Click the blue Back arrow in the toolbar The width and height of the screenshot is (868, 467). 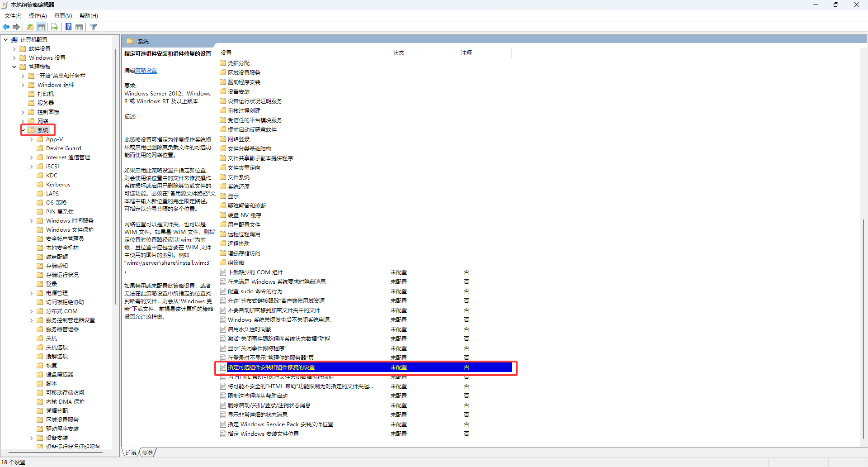pyautogui.click(x=6, y=27)
